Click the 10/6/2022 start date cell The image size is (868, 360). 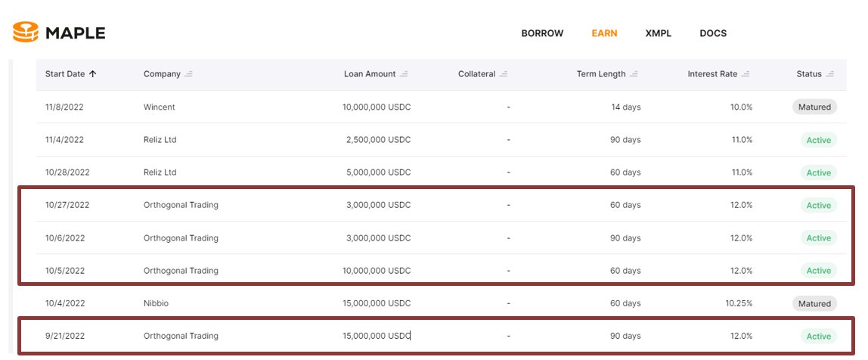click(x=65, y=238)
